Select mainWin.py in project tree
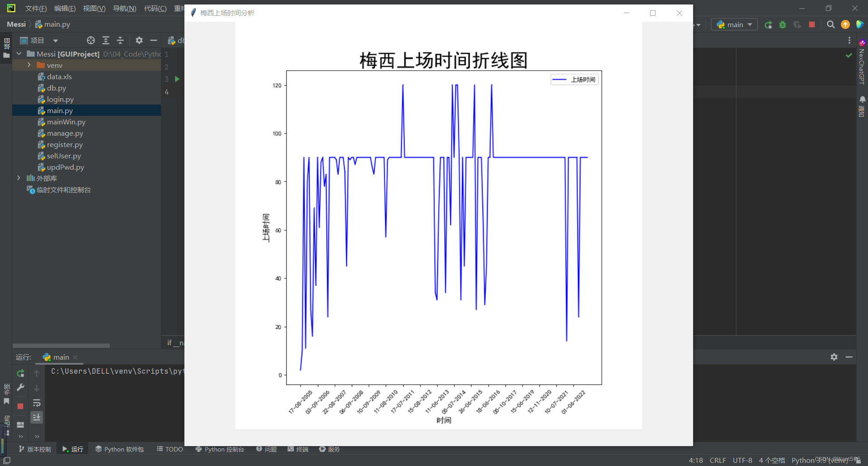Image resolution: width=868 pixels, height=466 pixels. click(x=66, y=122)
